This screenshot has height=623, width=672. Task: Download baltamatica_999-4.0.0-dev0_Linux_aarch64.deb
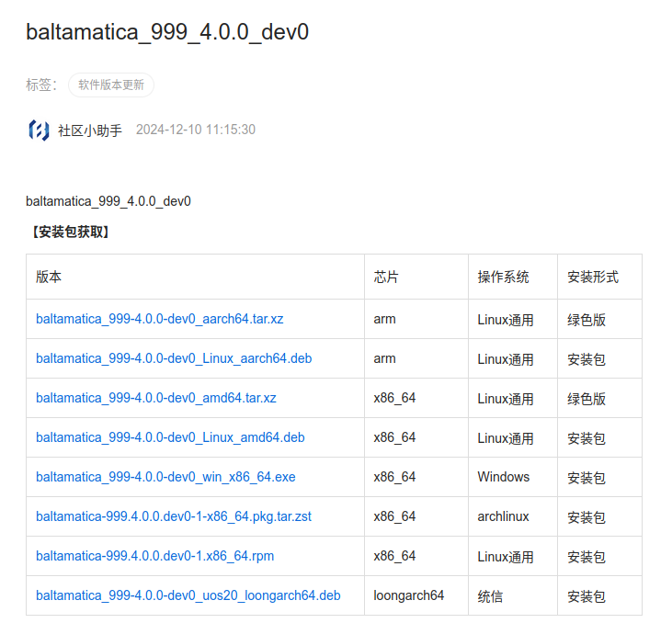click(x=174, y=358)
